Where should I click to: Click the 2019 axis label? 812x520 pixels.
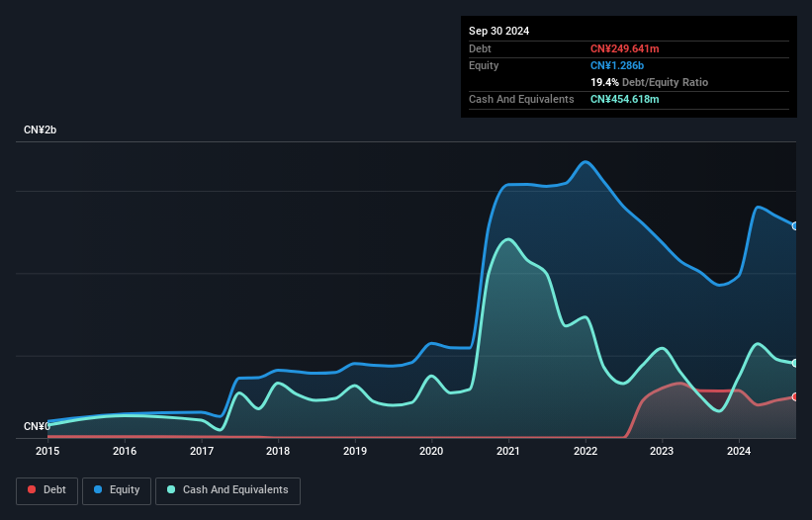click(355, 451)
